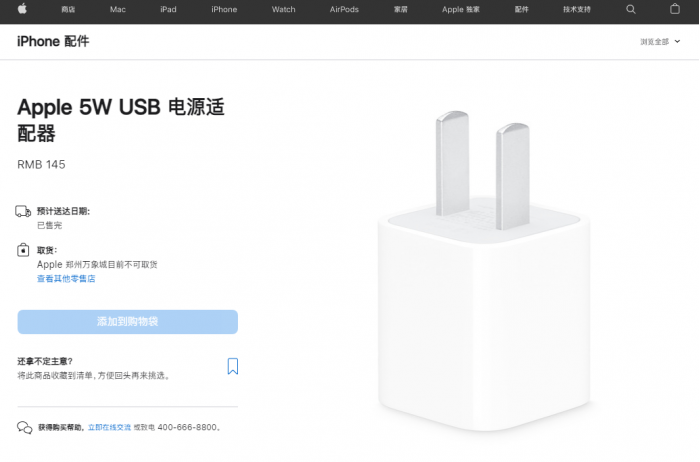Screen dimensions: 700x462
Task: Click the chevron next to 浏览全部
Action: pyautogui.click(x=677, y=42)
